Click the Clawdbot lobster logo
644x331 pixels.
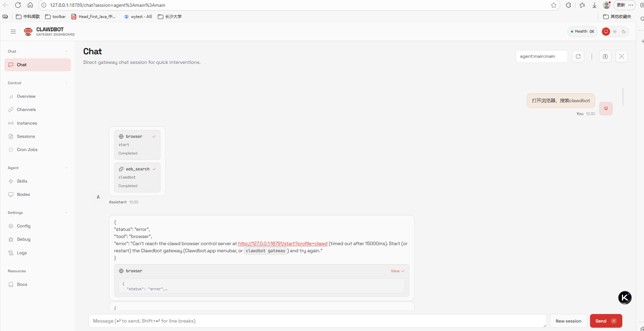(x=28, y=32)
